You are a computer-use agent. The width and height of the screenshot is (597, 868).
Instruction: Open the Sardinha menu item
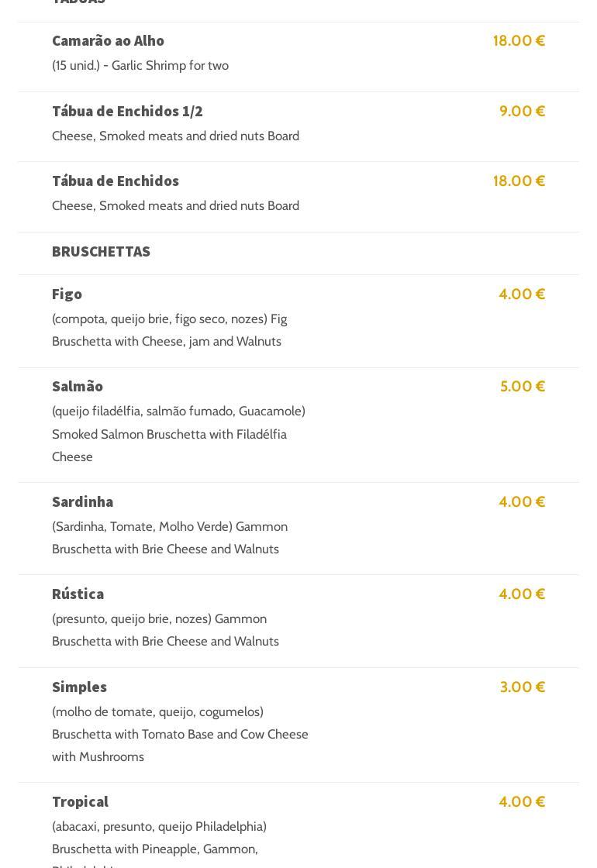pyautogui.click(x=82, y=501)
